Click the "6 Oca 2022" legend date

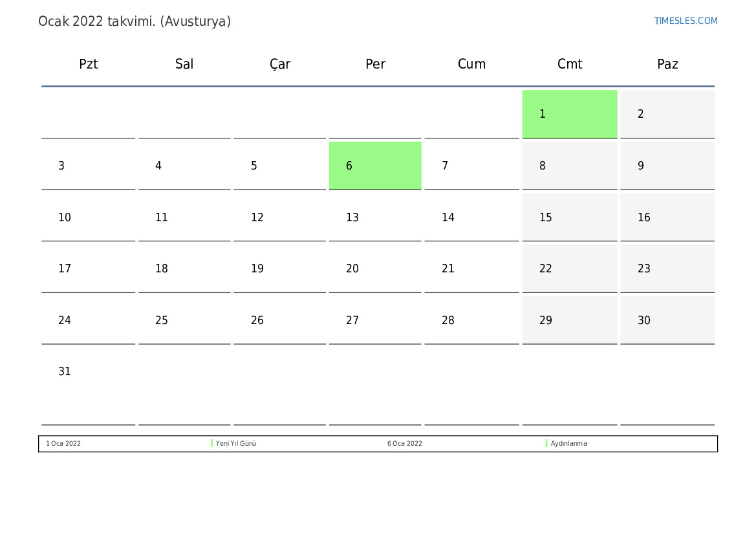[x=405, y=444]
